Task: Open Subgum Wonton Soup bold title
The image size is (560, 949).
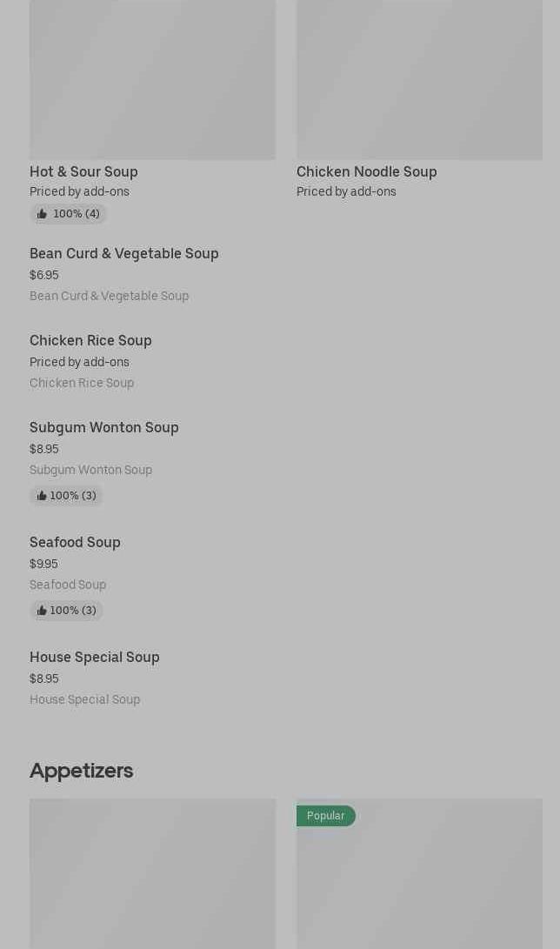Action: [x=104, y=427]
